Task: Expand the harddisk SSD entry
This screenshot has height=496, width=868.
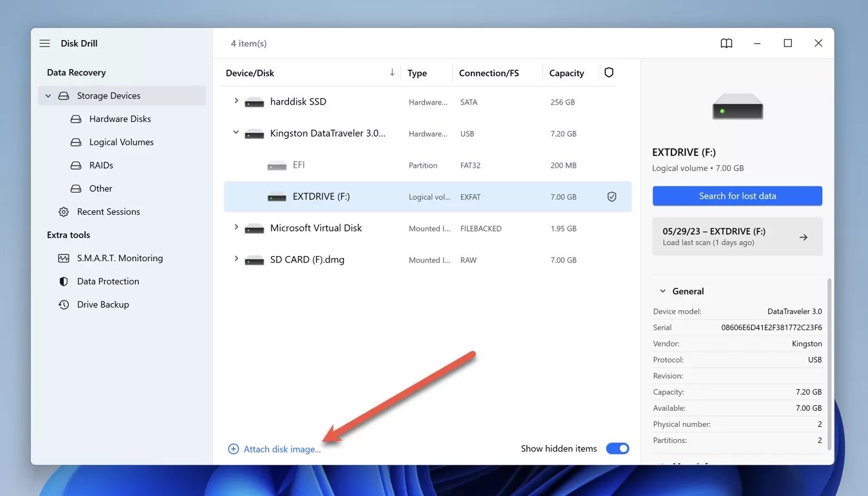Action: tap(235, 101)
